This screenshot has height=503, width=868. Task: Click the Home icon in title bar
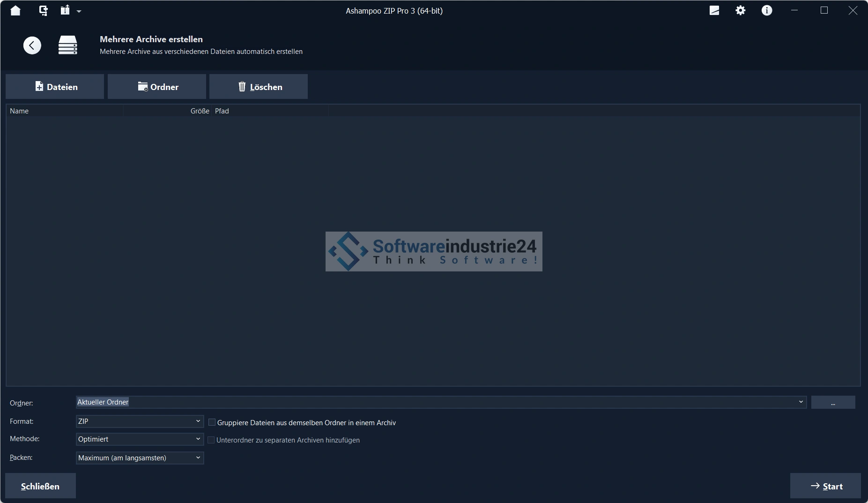coord(15,10)
